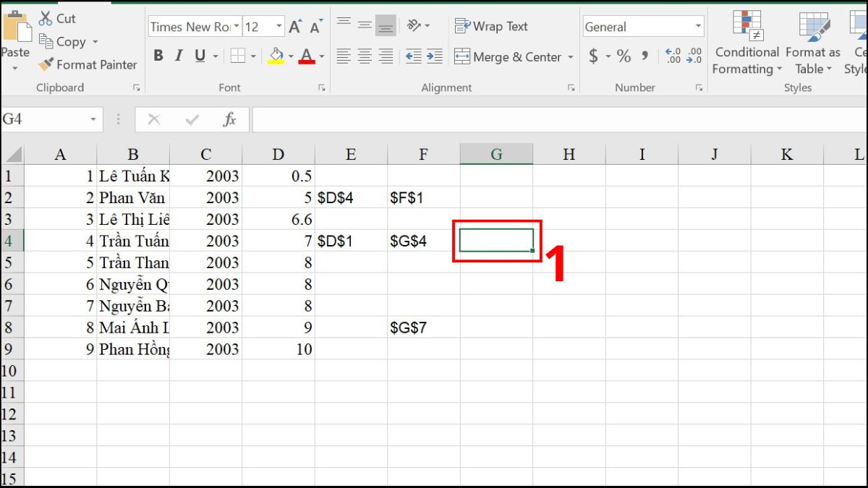
Task: Open the Number Format dropdown showing General
Action: point(698,26)
